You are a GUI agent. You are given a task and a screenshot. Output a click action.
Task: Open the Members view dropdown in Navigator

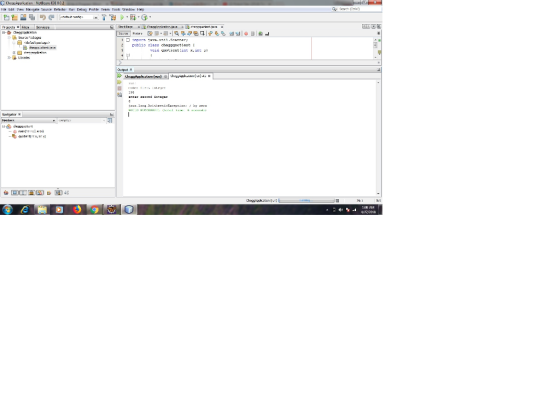29,121
